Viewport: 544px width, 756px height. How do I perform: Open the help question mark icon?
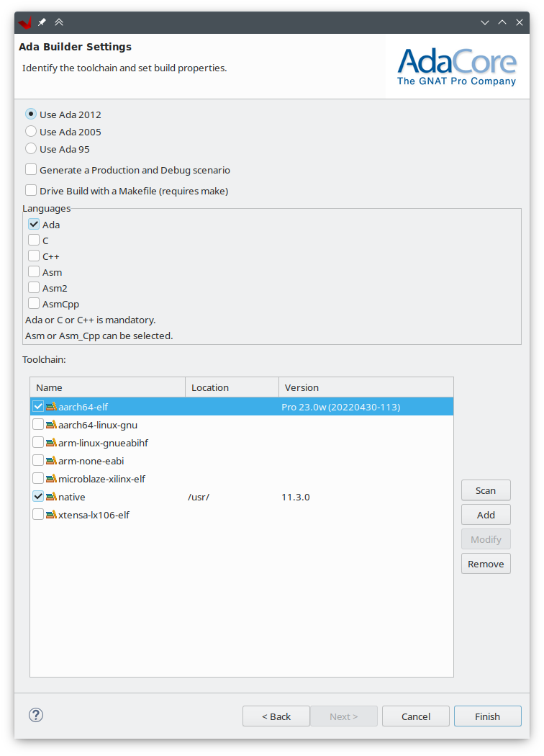pyautogui.click(x=36, y=715)
